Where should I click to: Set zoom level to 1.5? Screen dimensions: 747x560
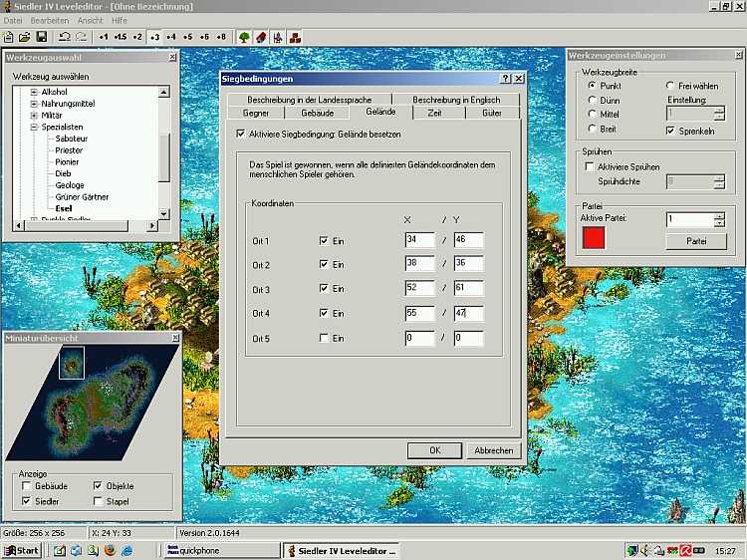point(121,37)
